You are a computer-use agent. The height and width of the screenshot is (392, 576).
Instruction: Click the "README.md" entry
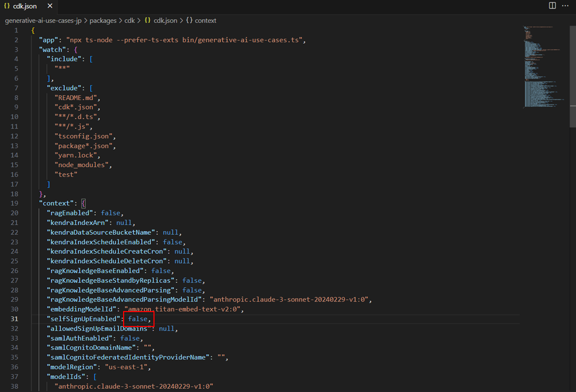[76, 98]
